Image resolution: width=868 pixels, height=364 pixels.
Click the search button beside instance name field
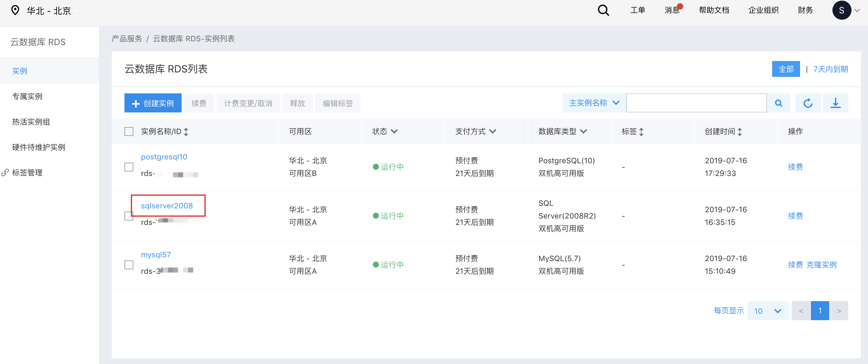click(x=778, y=103)
